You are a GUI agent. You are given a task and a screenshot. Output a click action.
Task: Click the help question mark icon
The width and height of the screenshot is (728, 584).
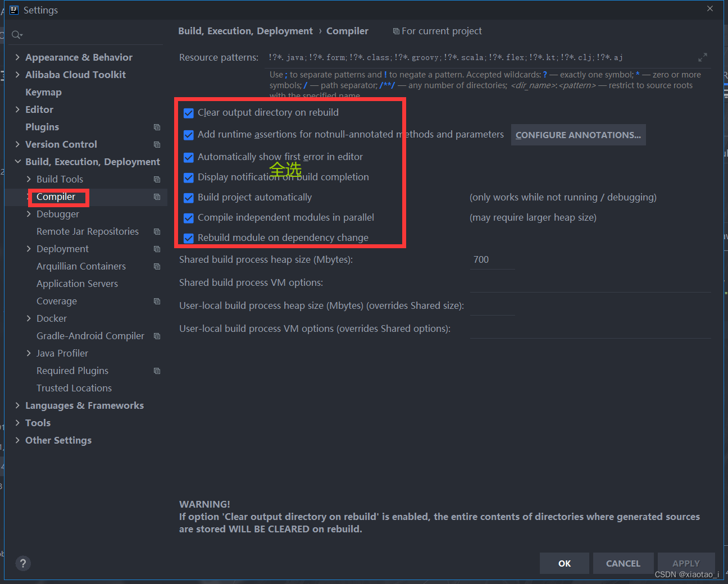pyautogui.click(x=22, y=563)
